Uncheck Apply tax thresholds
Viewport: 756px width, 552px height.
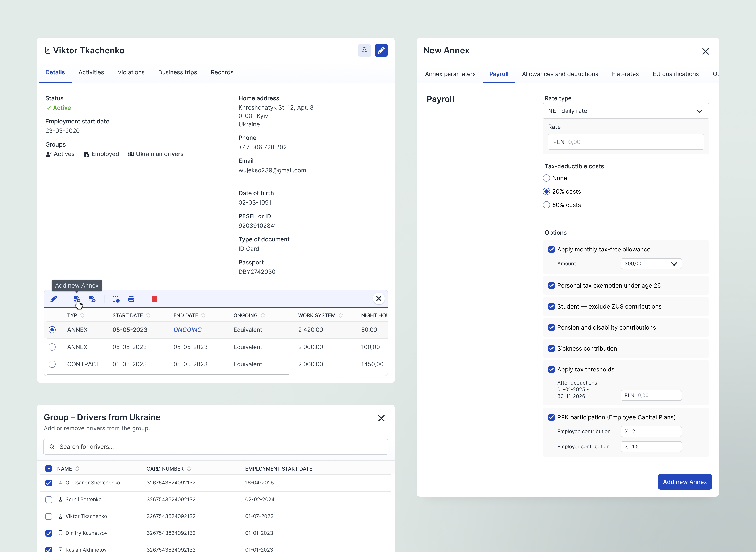551,370
